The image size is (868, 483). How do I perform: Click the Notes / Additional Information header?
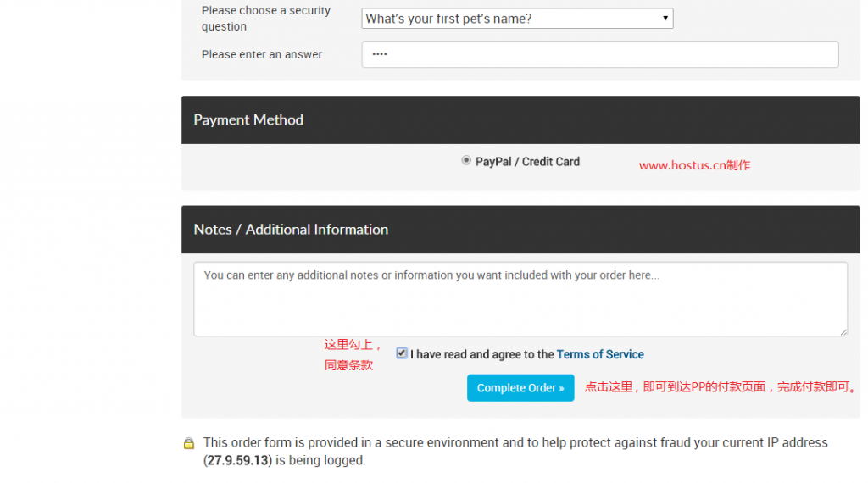291,230
